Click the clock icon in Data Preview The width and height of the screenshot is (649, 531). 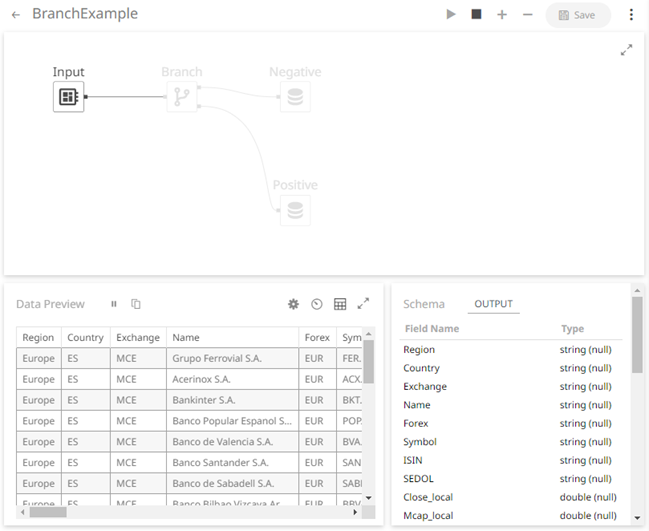tap(317, 304)
